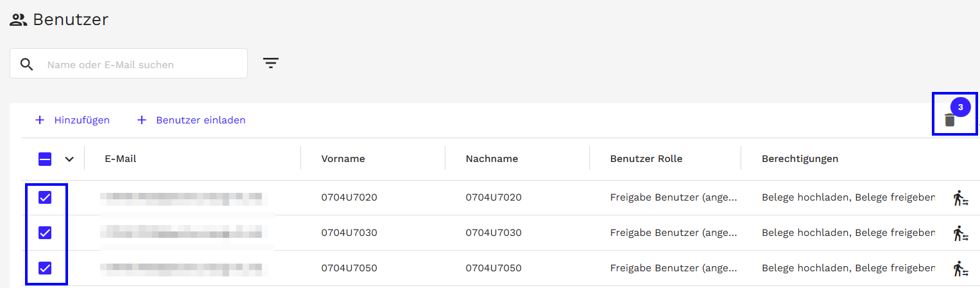Click the search magnifier icon

pyautogui.click(x=26, y=64)
